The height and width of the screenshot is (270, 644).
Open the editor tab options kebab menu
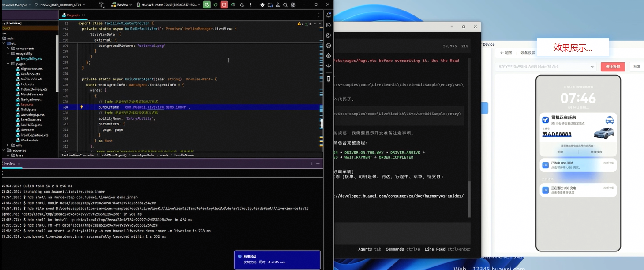point(318,15)
